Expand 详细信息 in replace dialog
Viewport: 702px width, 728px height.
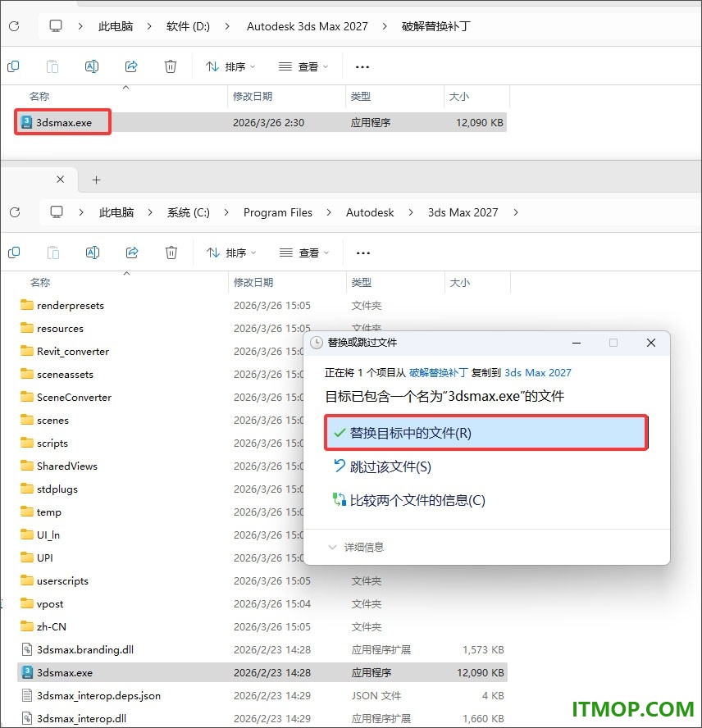point(357,547)
